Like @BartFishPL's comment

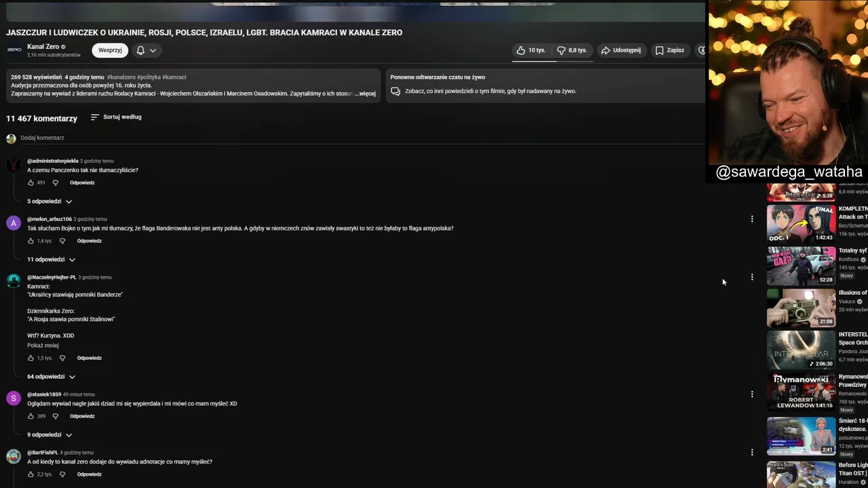pyautogui.click(x=31, y=475)
